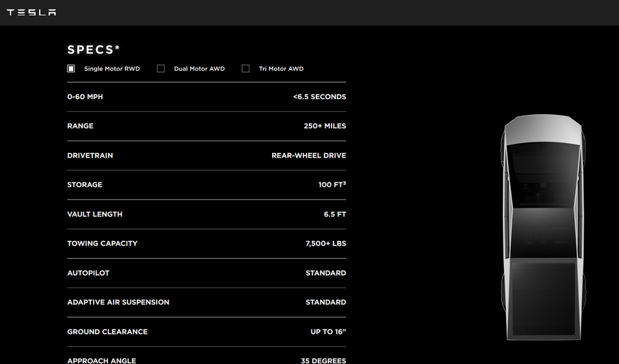Select the VAULT LENGTH label
Viewport: 619px width, 364px height.
(x=95, y=214)
